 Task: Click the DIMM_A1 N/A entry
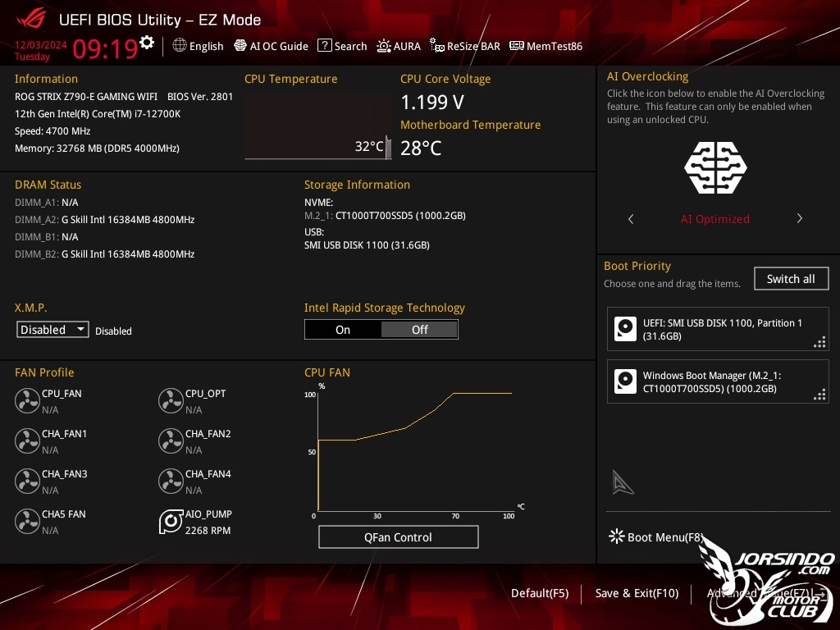point(47,203)
